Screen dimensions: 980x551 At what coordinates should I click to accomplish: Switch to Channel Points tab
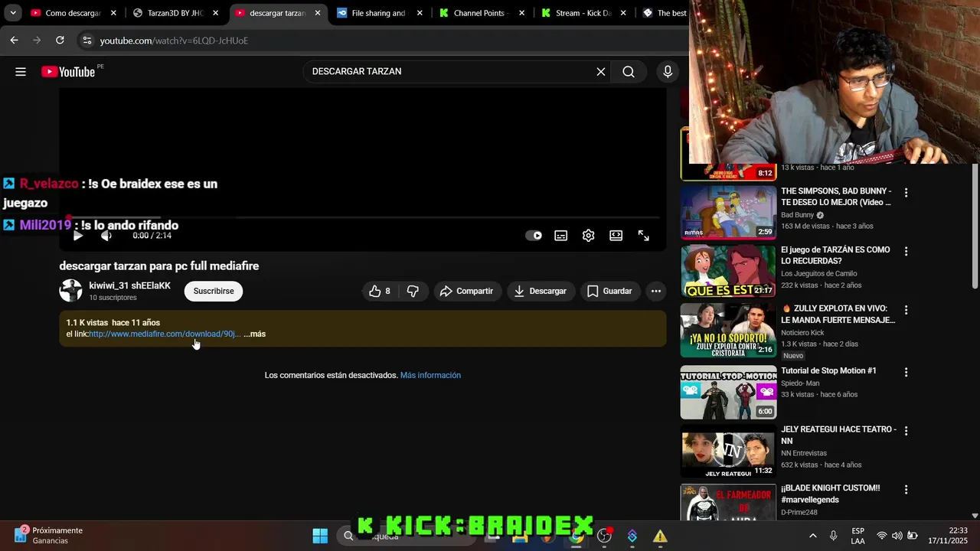pyautogui.click(x=482, y=13)
